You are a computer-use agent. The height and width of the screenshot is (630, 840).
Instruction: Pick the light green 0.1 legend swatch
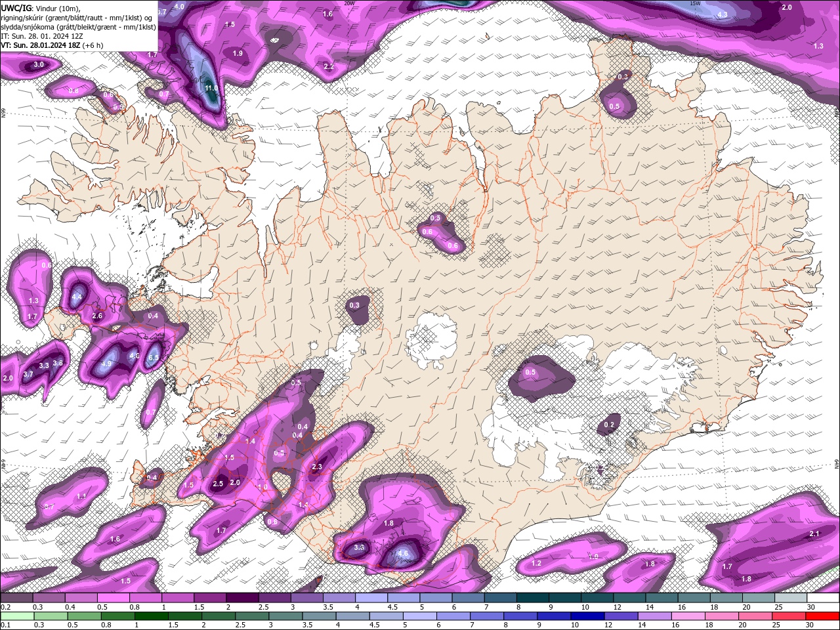[x=16, y=616]
